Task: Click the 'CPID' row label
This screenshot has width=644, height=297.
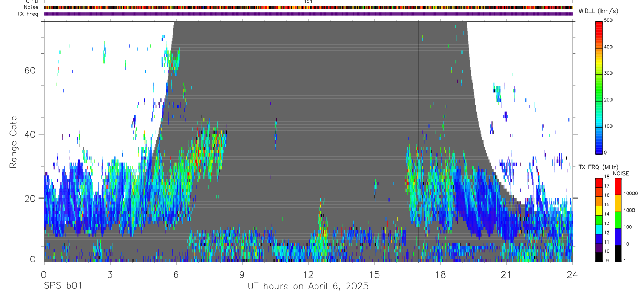Action: [x=31, y=2]
